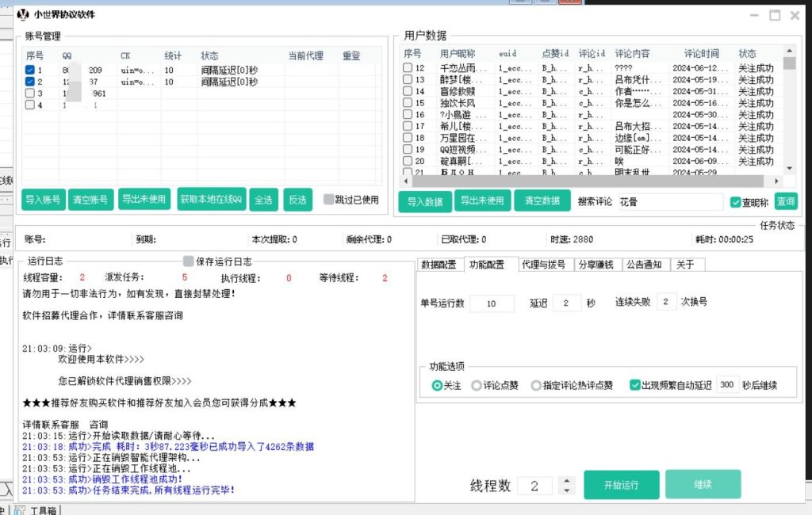Click 清空账号 to clear the account list
The height and width of the screenshot is (515, 812).
[91, 200]
